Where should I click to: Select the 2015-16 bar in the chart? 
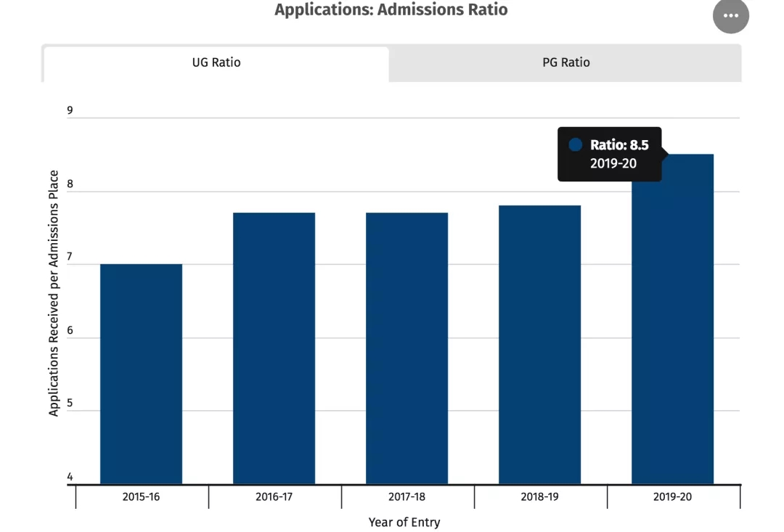[x=141, y=374]
